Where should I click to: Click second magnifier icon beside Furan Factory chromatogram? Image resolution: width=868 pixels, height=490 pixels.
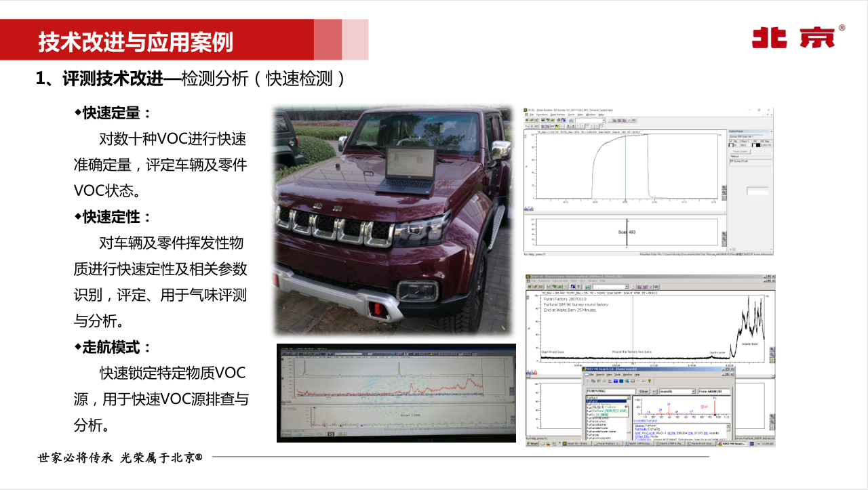[x=772, y=354]
